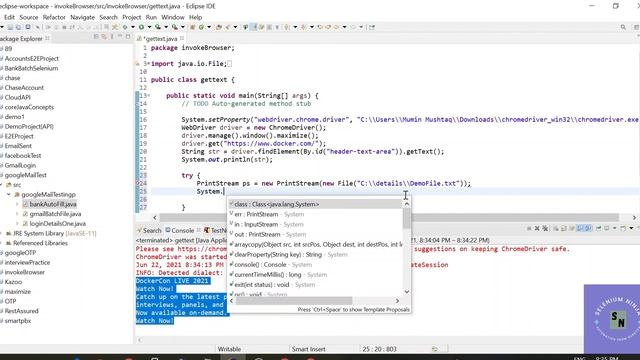
Task: Click the Save icon in the toolbar
Action: (x=10, y=27)
